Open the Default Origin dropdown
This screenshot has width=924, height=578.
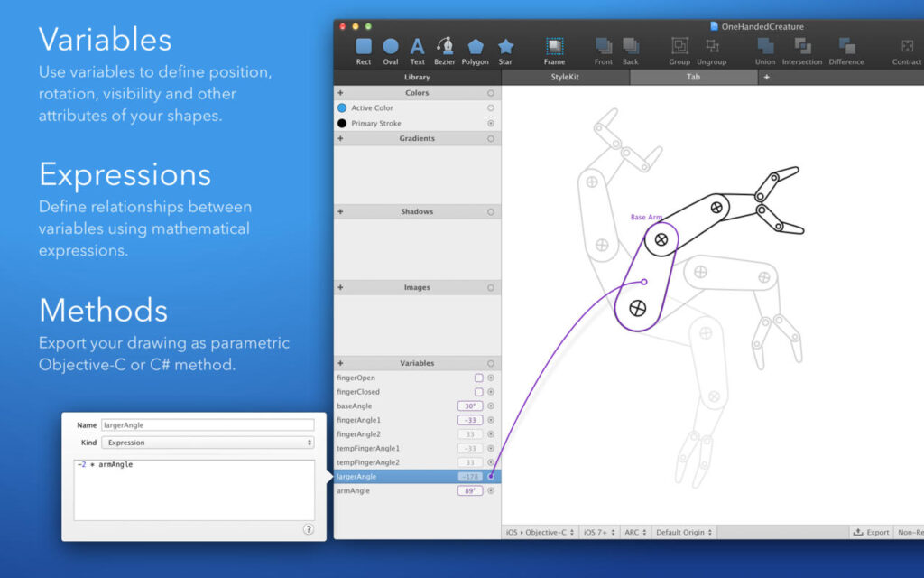[x=683, y=532]
